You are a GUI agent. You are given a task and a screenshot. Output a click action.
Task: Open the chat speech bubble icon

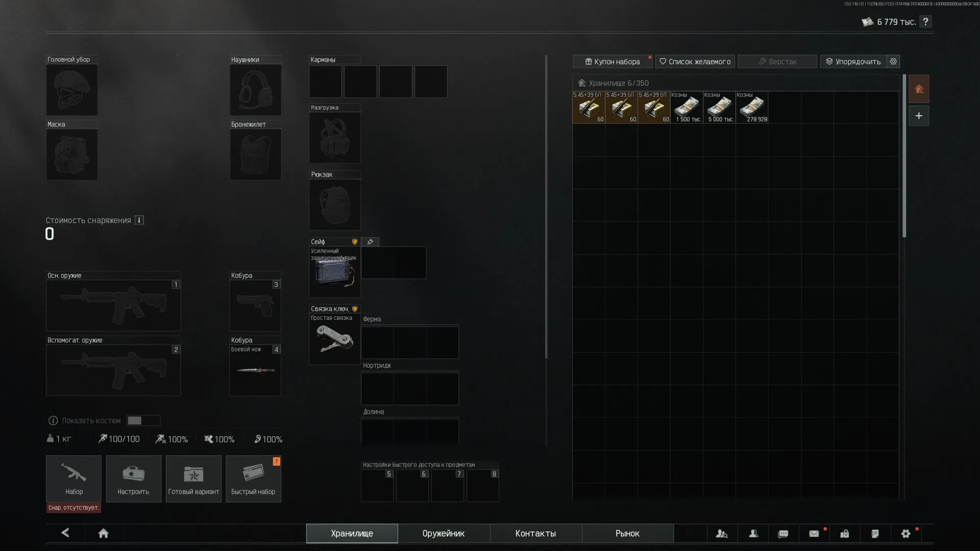point(783,534)
